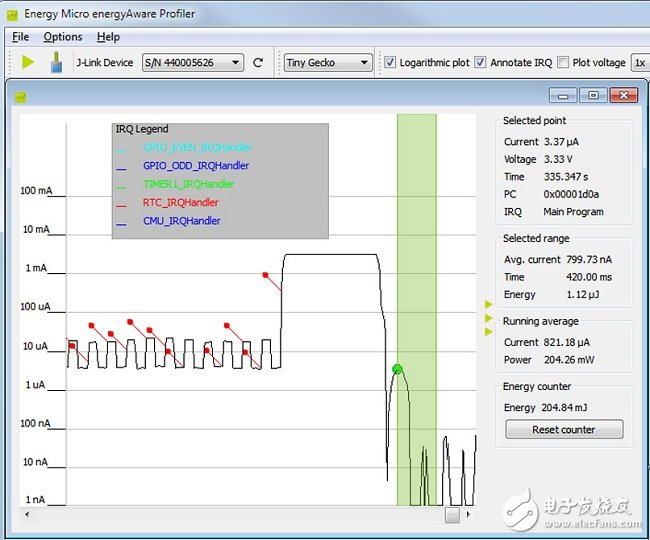Click the Reset counter button
650x540 pixels.
point(564,430)
